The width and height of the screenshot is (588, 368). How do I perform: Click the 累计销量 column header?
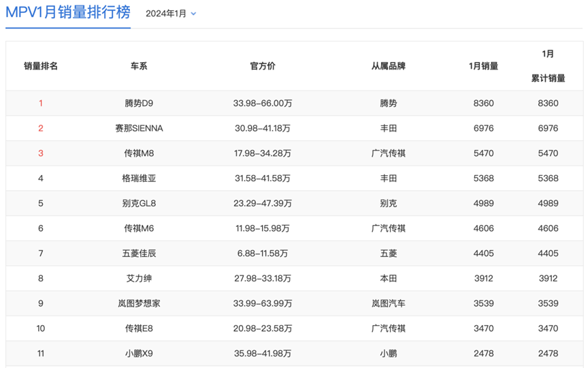(548, 78)
